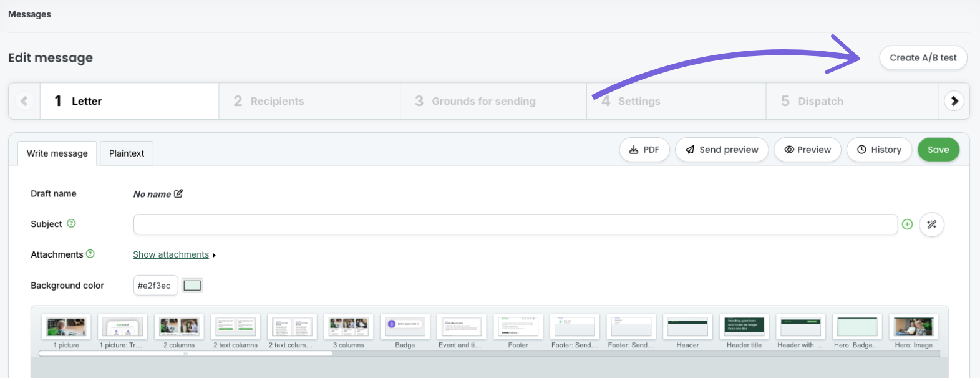Open the background color swatch picker
This screenshot has height=381, width=980.
point(192,286)
